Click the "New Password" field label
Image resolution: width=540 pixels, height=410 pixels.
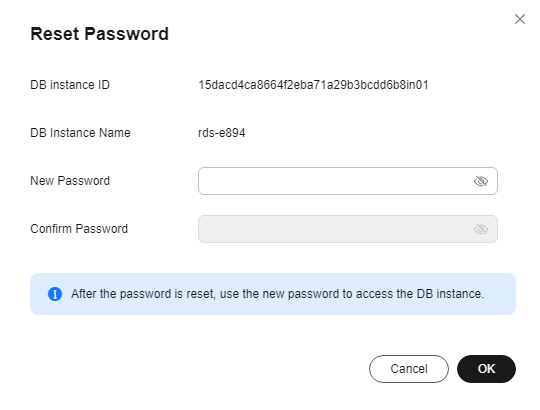point(70,181)
